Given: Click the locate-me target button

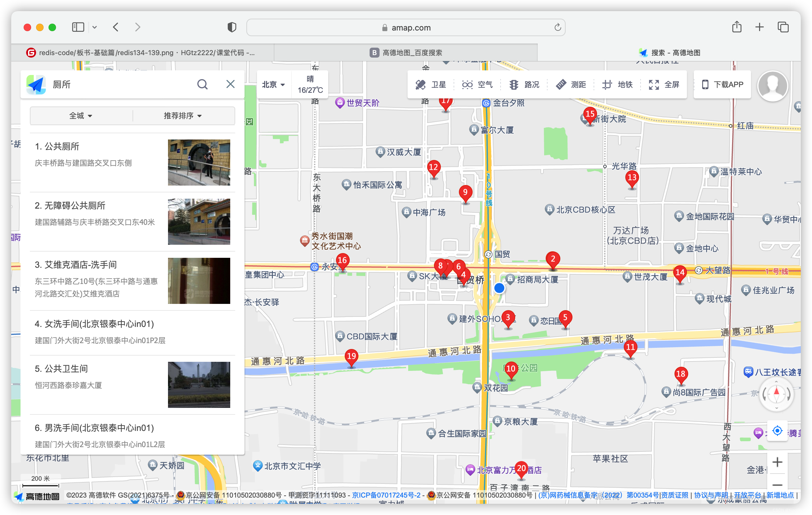Looking at the screenshot, I should 777,431.
